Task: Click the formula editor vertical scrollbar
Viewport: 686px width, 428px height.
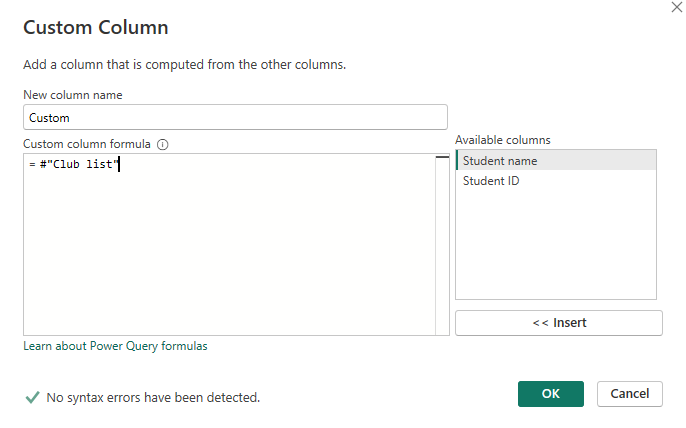Action: tap(442, 245)
